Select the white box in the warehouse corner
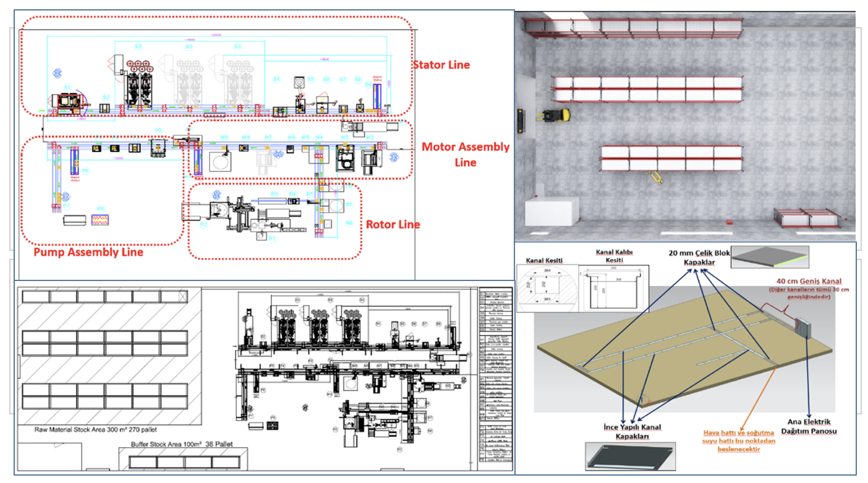 552,212
